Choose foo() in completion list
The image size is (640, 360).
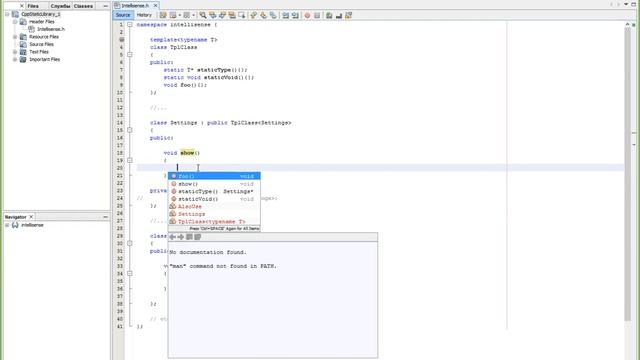[214, 176]
